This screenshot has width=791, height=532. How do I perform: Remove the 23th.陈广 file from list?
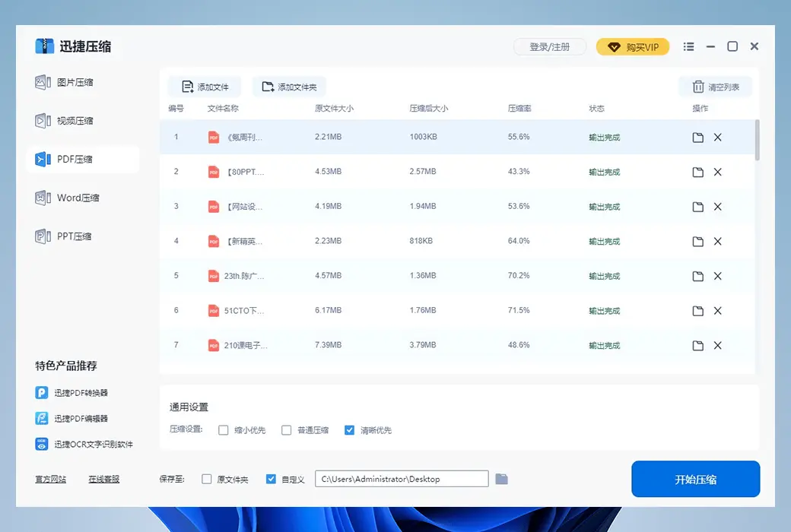(x=717, y=277)
